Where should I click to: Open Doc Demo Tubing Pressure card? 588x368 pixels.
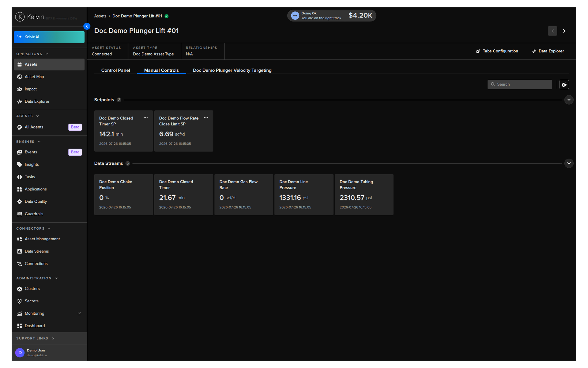pyautogui.click(x=364, y=195)
